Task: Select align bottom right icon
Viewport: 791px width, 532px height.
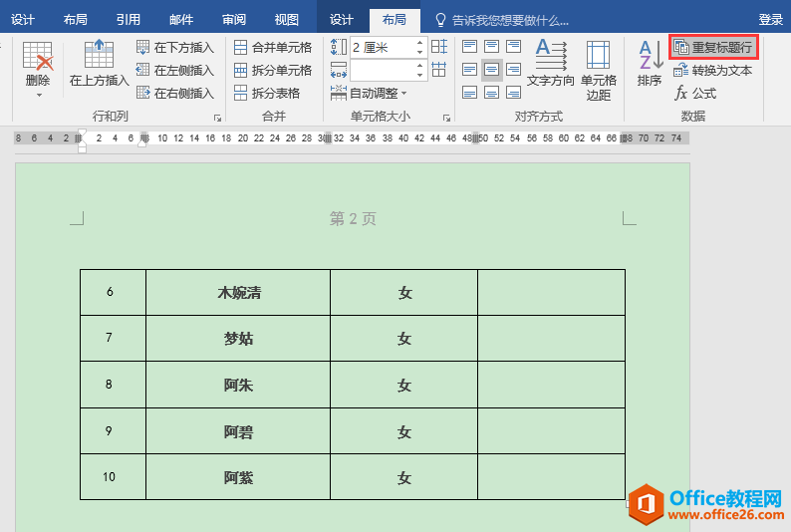Action: tap(513, 93)
